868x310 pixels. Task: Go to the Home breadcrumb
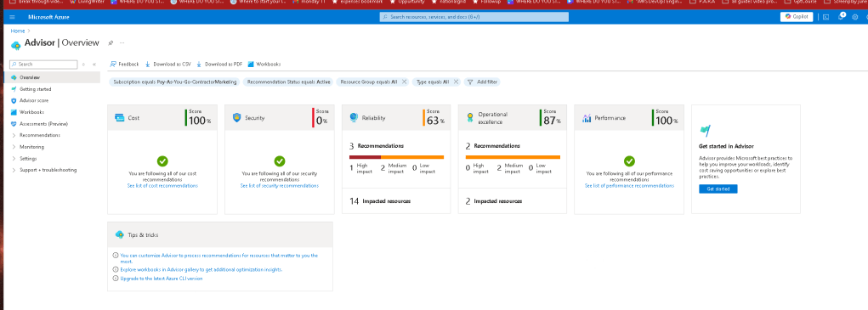tap(17, 31)
